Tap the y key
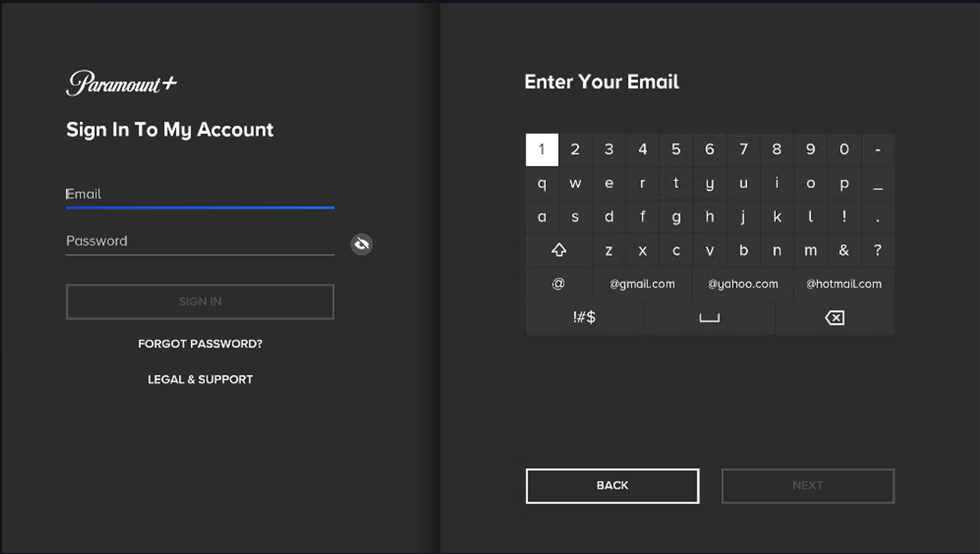The height and width of the screenshot is (554, 980). pos(709,184)
